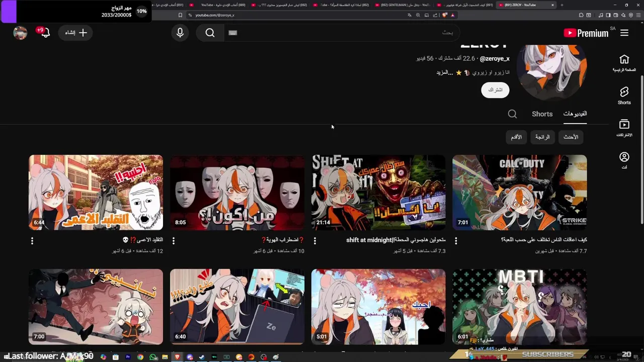Viewport: 644px width, 362px height.
Task: Search within the channel using the magnifier
Action: coord(512,114)
